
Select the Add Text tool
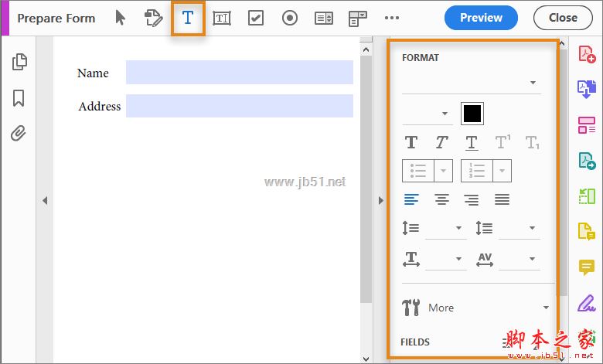tap(188, 18)
